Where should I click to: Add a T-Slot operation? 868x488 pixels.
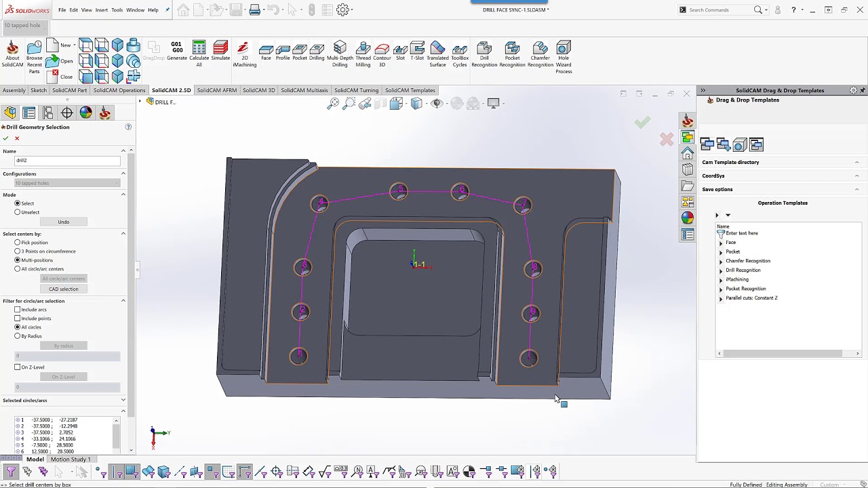pyautogui.click(x=417, y=52)
